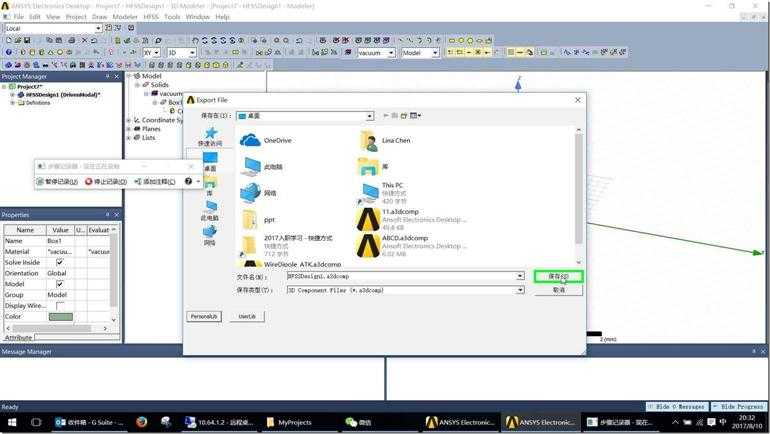The width and height of the screenshot is (770, 434).
Task: Click the UserLib button
Action: point(247,317)
